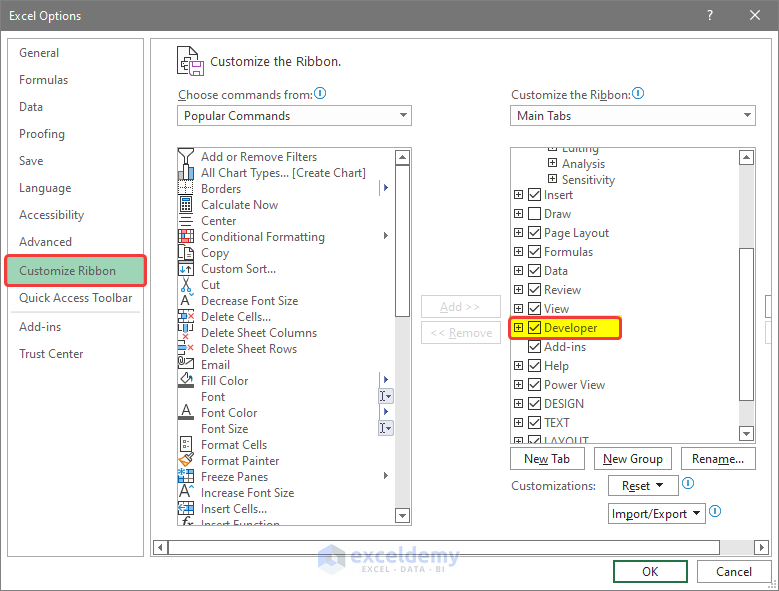Click the ribbon tabs list scroll up arrow
Viewport: 779px width, 591px height.
pyautogui.click(x=746, y=157)
